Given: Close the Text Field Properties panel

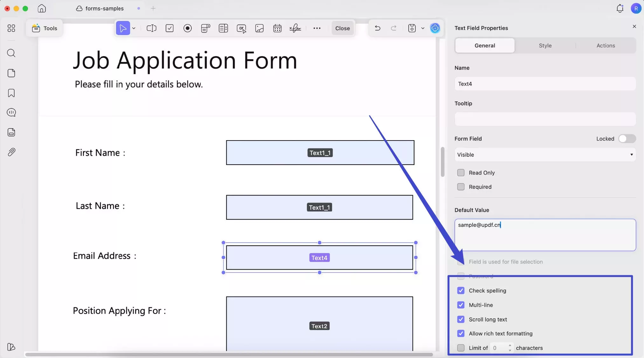Looking at the screenshot, I should 634,26.
